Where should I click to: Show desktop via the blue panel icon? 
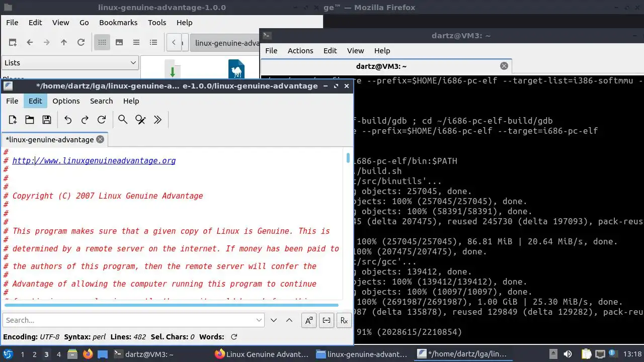tap(103, 354)
